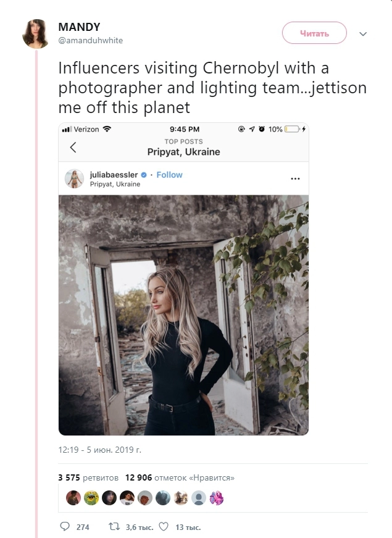Viewport: 392px width, 538px height.
Task: Like the tweet with the heart icon
Action: [164, 527]
